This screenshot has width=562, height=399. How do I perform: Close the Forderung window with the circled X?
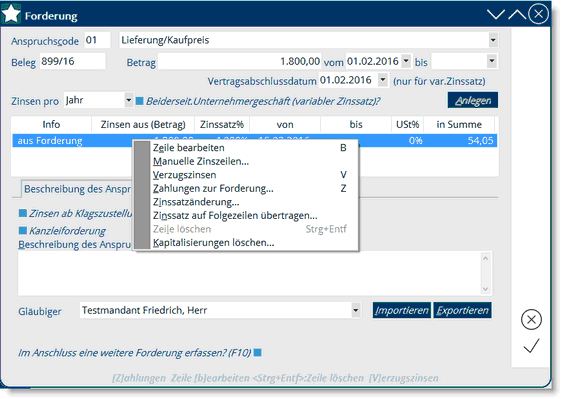(538, 14)
